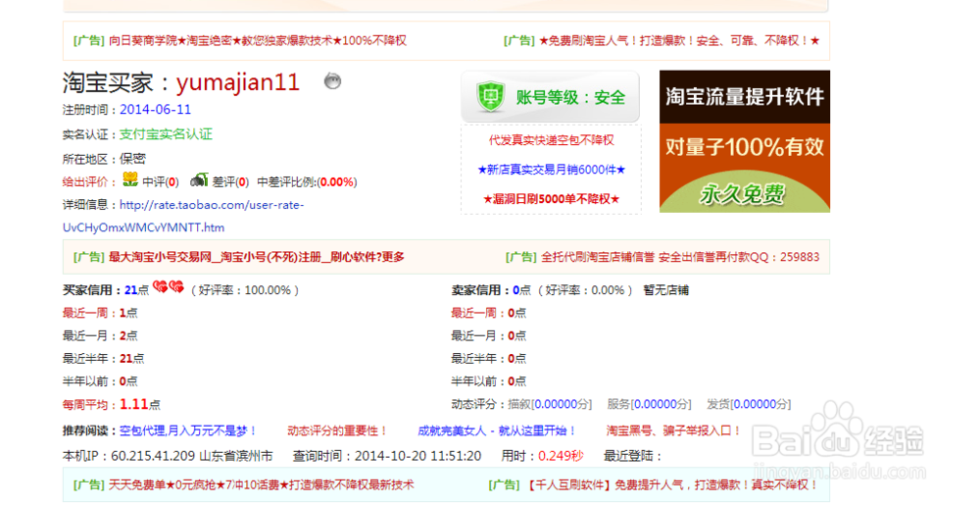The width and height of the screenshot is (980, 505).
Task: Open the 淘宝黑号、骗子举报入口 link
Action: (674, 430)
